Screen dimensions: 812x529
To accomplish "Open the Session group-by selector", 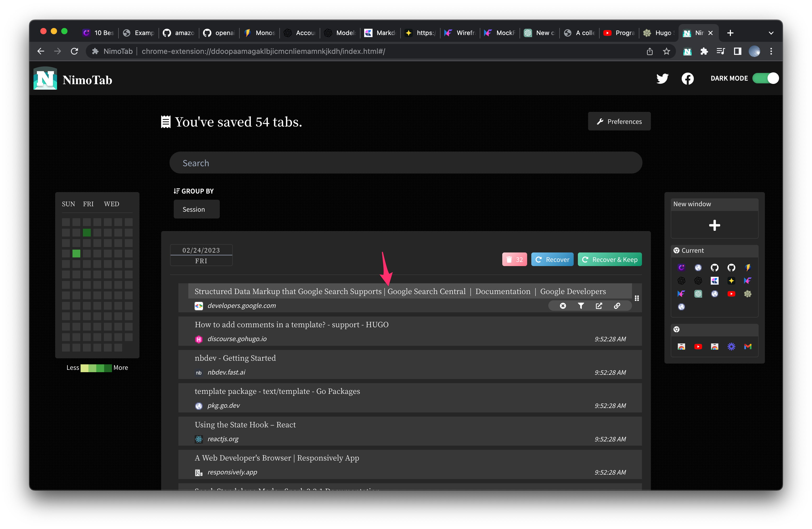I will tap(196, 209).
